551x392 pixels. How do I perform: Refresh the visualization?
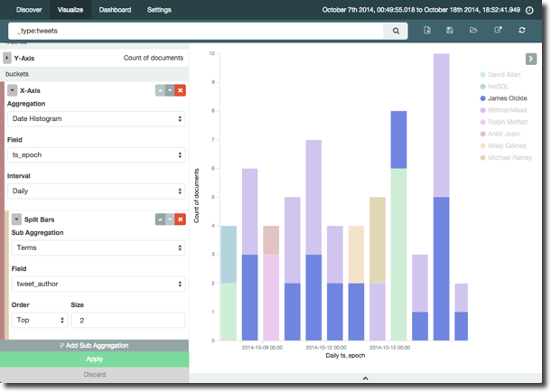click(x=521, y=31)
